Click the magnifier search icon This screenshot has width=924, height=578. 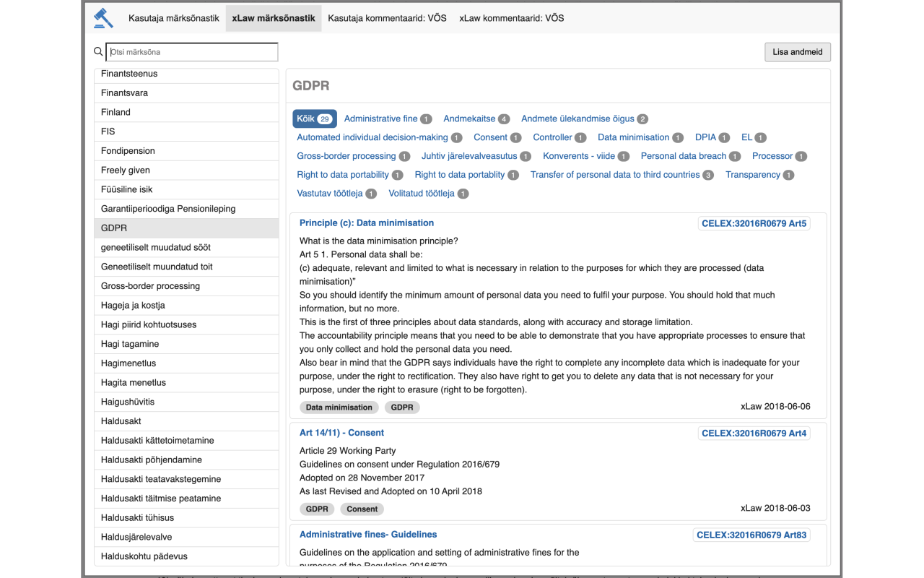click(x=98, y=52)
